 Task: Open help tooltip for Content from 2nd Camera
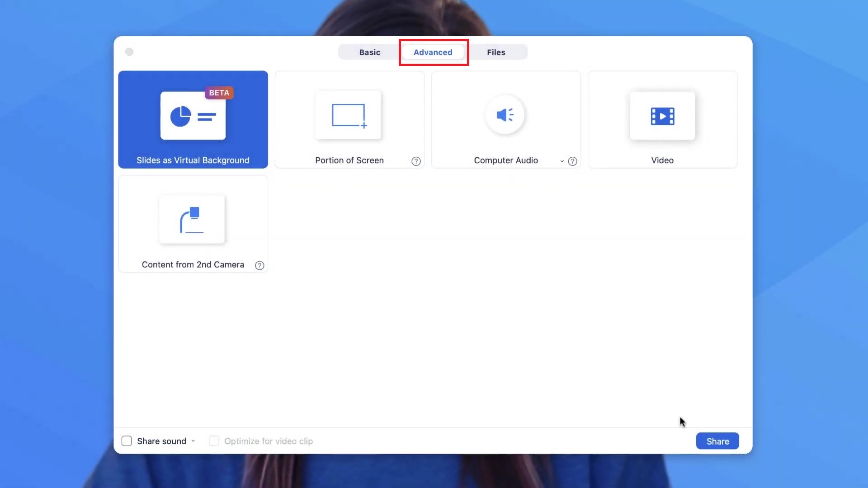pos(259,264)
